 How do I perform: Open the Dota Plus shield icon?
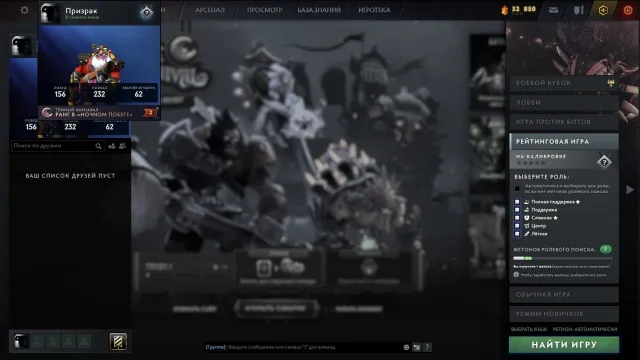coord(578,10)
